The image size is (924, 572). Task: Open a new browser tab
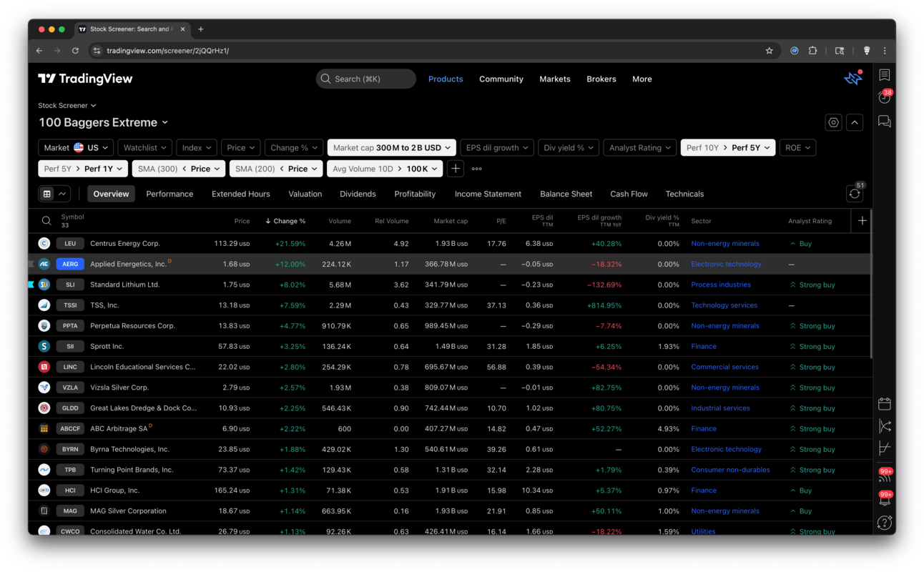tap(201, 29)
